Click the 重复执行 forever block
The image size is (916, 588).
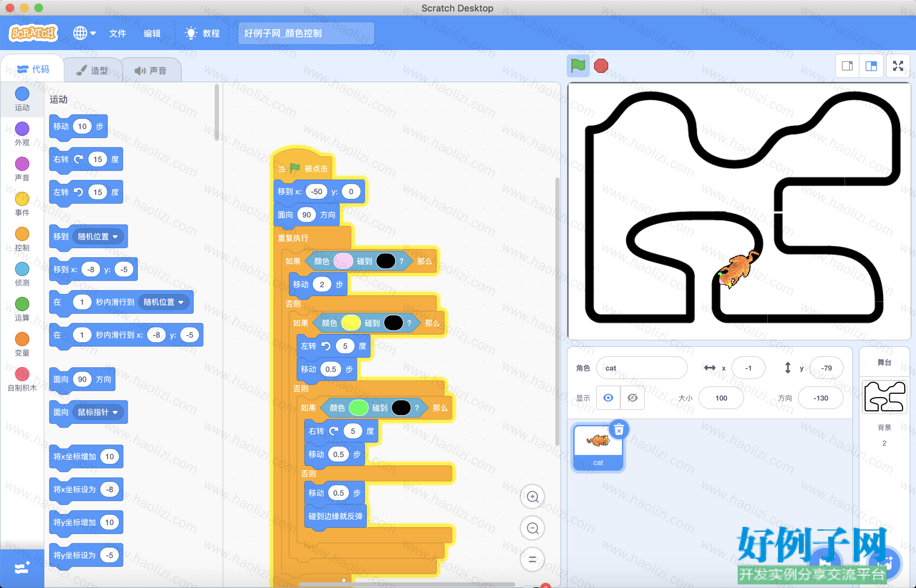click(x=293, y=238)
